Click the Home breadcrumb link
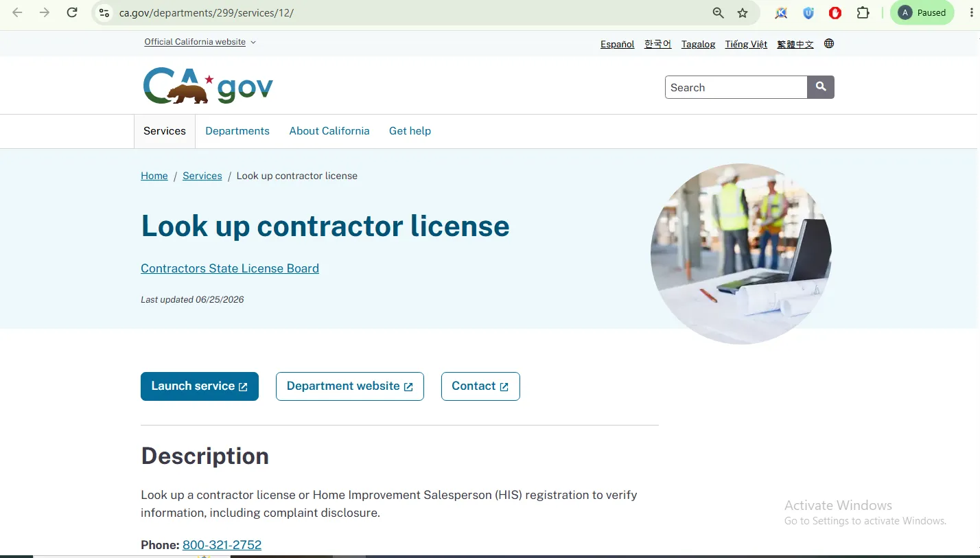 pos(154,176)
